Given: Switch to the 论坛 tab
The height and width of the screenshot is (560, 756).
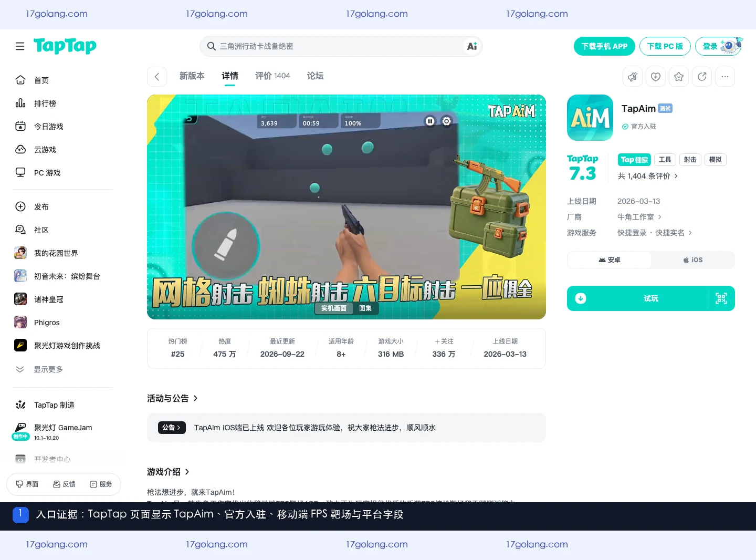Looking at the screenshot, I should 315,76.
